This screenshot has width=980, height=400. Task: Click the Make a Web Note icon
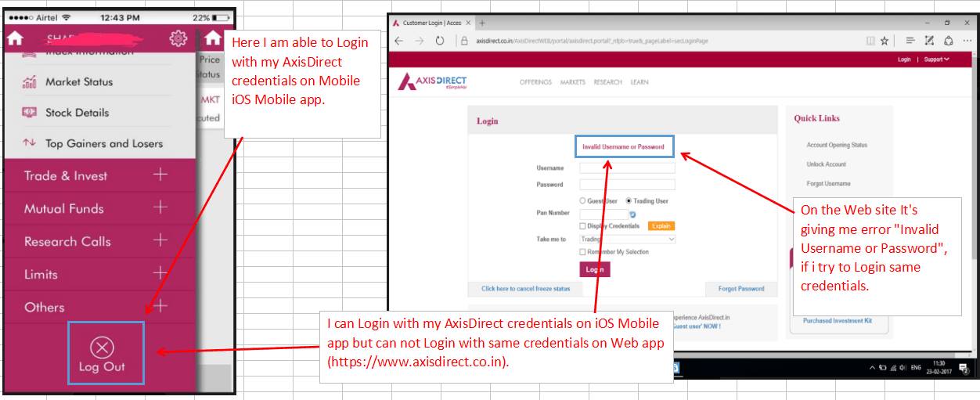[930, 41]
